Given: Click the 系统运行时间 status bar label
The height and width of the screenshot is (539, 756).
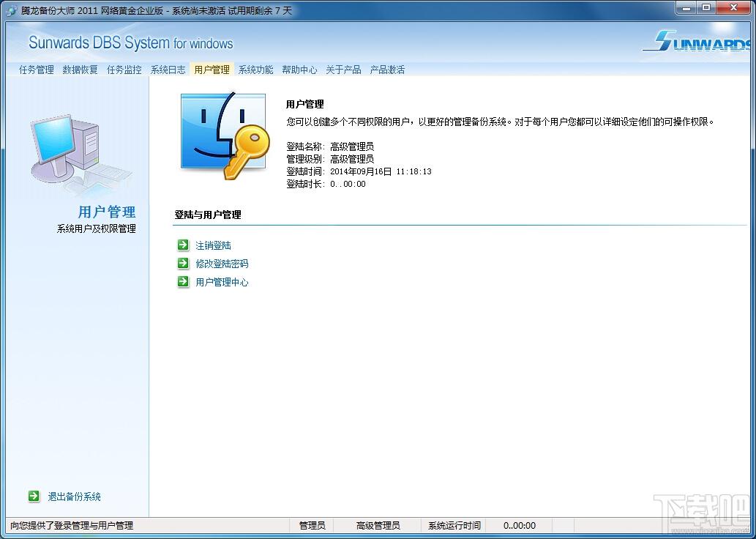Looking at the screenshot, I should pyautogui.click(x=454, y=526).
